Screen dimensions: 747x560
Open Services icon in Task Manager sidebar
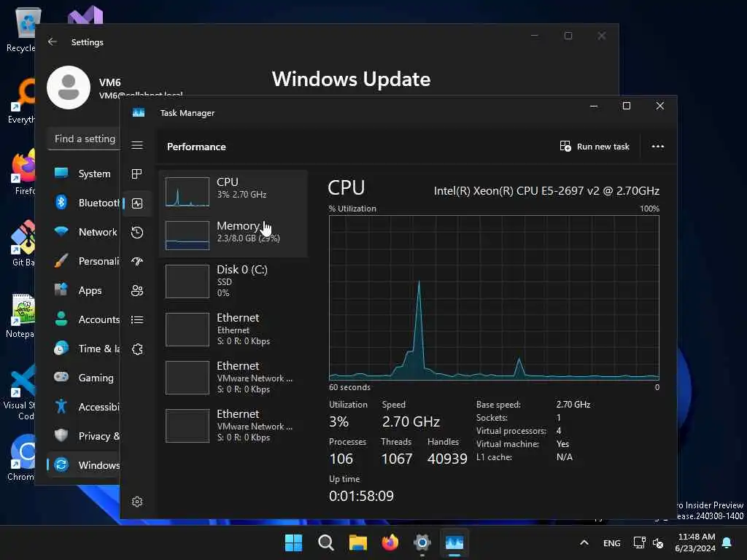tap(137, 349)
